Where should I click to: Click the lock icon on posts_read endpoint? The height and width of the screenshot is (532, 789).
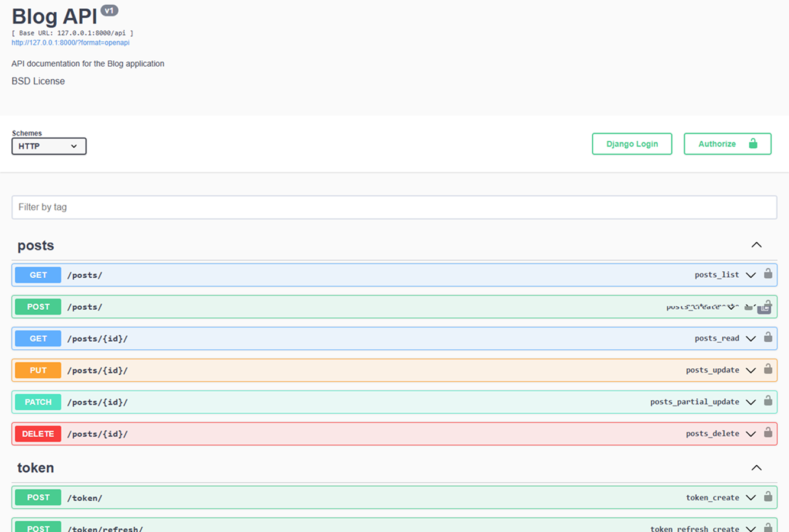point(768,338)
